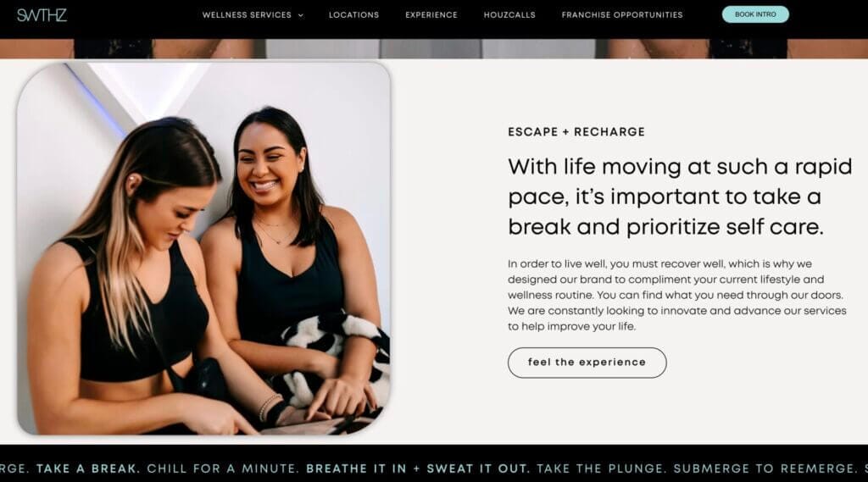868x482 pixels.
Task: Click 'CHILL FOR A MINUTE.' ticker text
Action: tap(223, 468)
